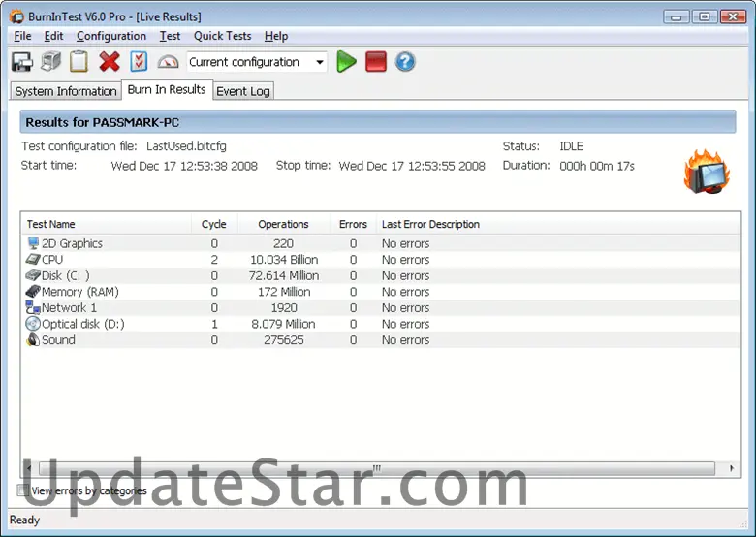The width and height of the screenshot is (756, 537).
Task: Switch to the Event Log tab
Action: (243, 91)
